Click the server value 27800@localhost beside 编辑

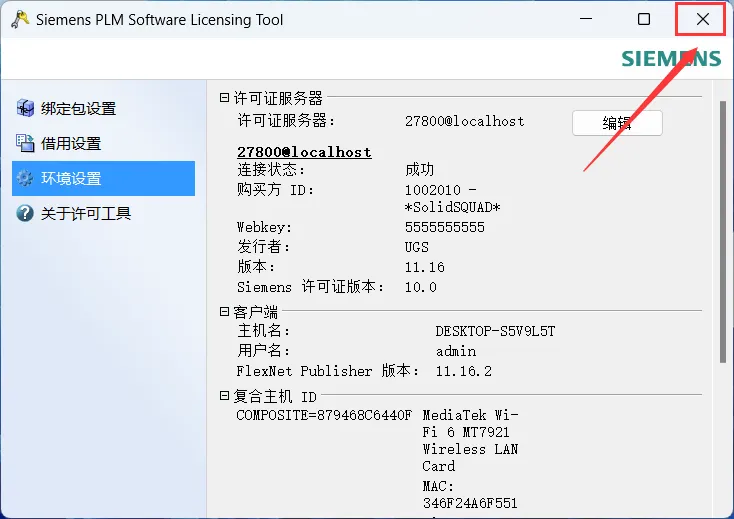pos(465,121)
